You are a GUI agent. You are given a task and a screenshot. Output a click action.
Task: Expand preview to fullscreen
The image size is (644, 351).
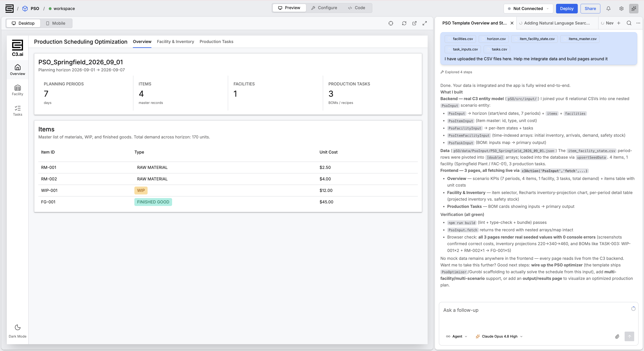pos(424,23)
